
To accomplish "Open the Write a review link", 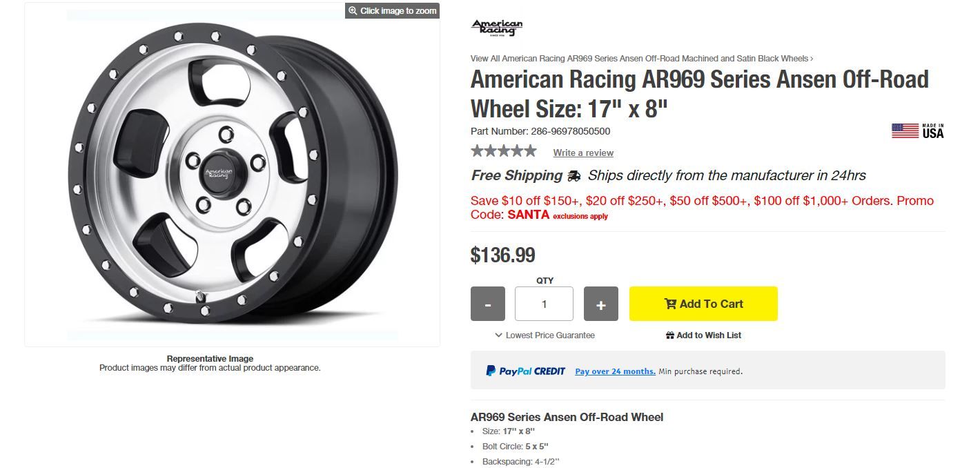I will (583, 153).
